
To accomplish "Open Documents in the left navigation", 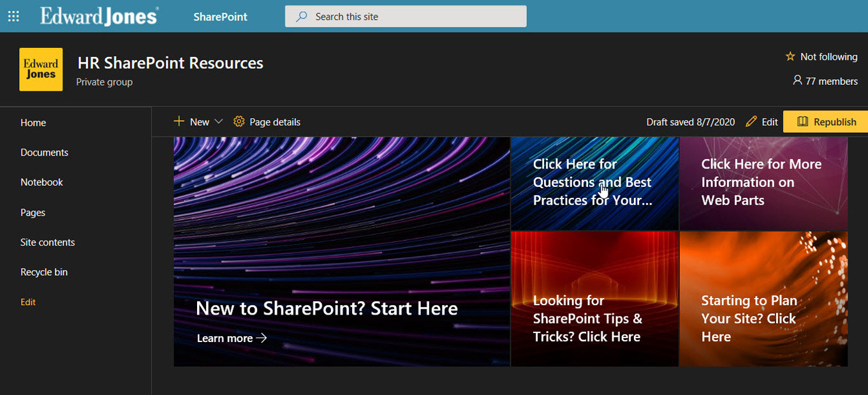I will click(44, 153).
